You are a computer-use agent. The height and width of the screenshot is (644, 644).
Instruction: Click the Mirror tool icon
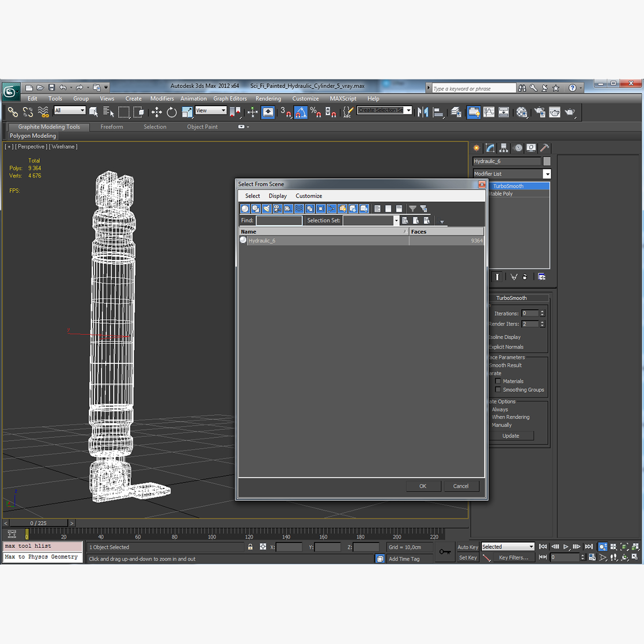pyautogui.click(x=423, y=112)
